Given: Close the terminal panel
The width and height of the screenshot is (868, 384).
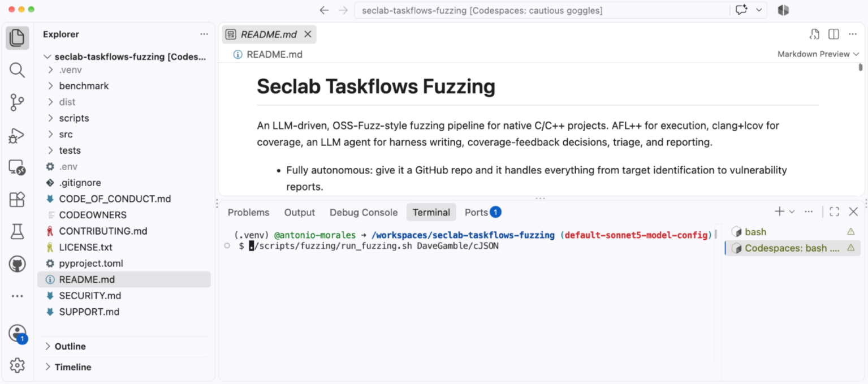Looking at the screenshot, I should (853, 212).
